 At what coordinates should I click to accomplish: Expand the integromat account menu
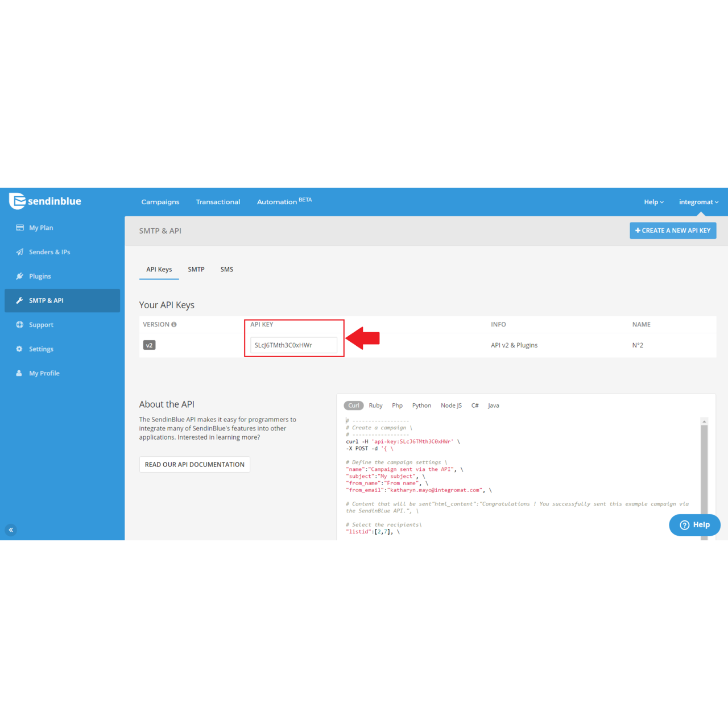coord(698,202)
